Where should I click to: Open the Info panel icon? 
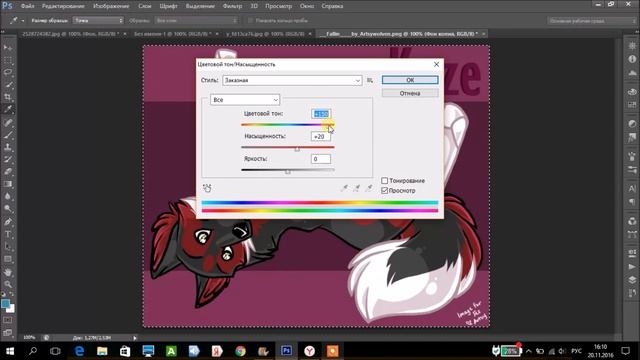tap(632, 59)
